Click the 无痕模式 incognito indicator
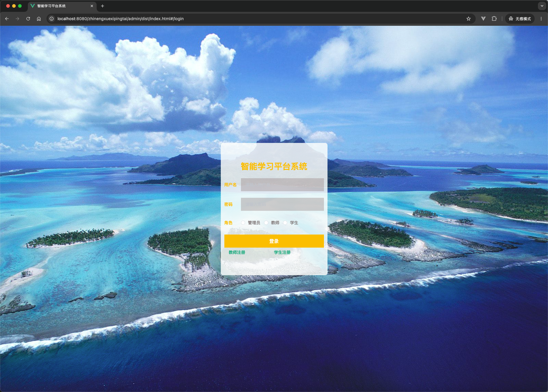 tap(520, 19)
